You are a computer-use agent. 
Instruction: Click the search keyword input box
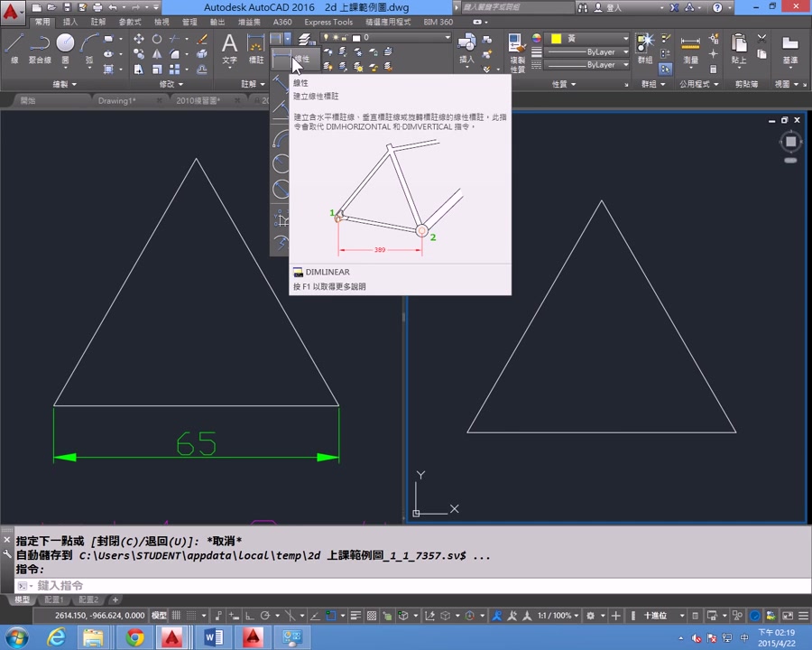click(517, 7)
